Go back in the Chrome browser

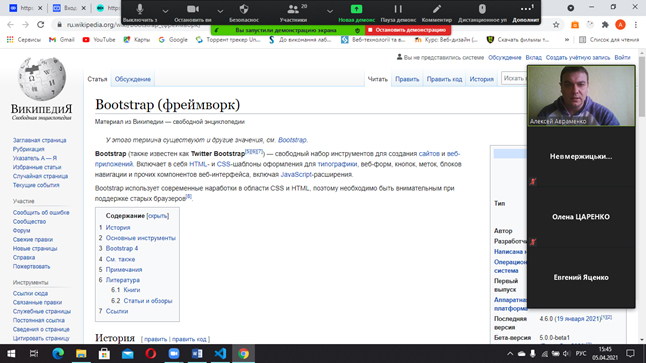click(11, 25)
